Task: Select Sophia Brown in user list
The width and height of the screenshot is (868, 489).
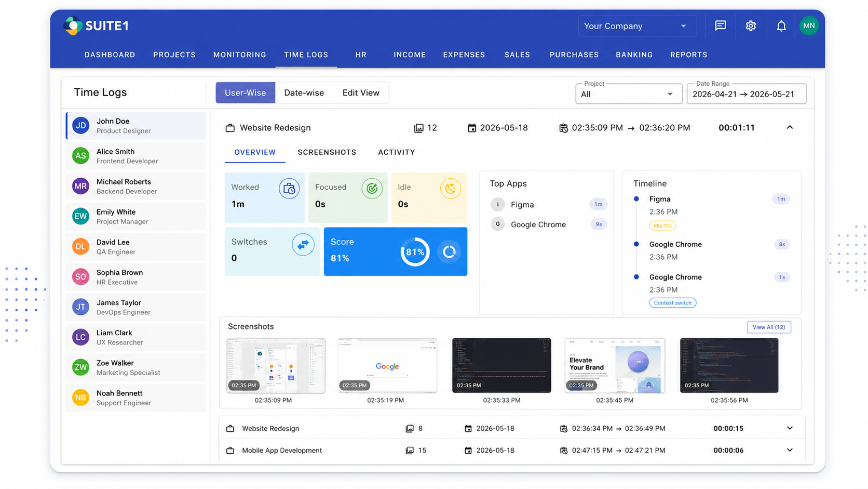Action: [136, 277]
